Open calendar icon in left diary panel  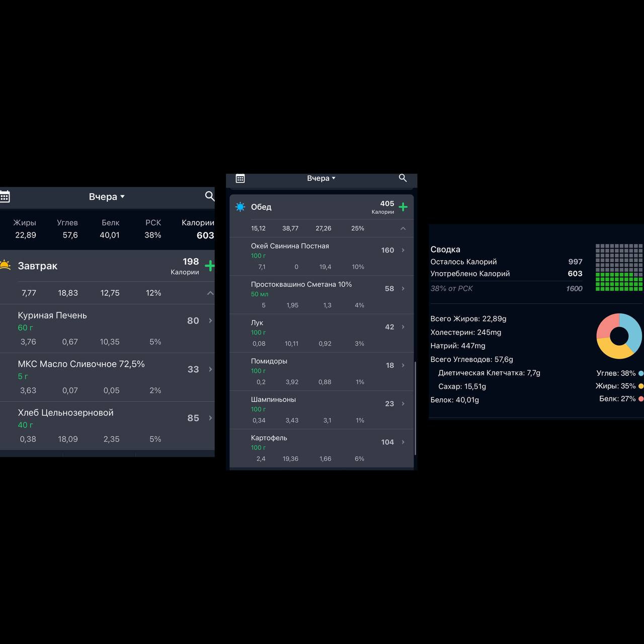click(5, 196)
